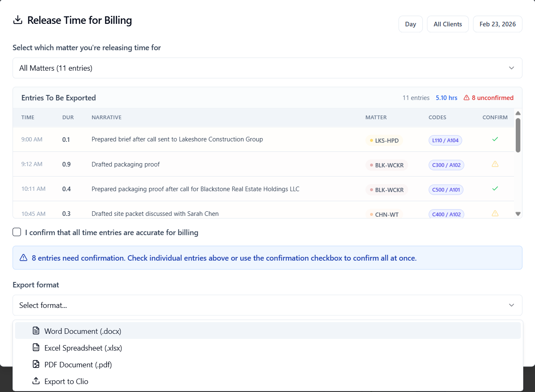Click the upload icon next to "Export to Clio"
This screenshot has height=392, width=535.
coord(36,381)
